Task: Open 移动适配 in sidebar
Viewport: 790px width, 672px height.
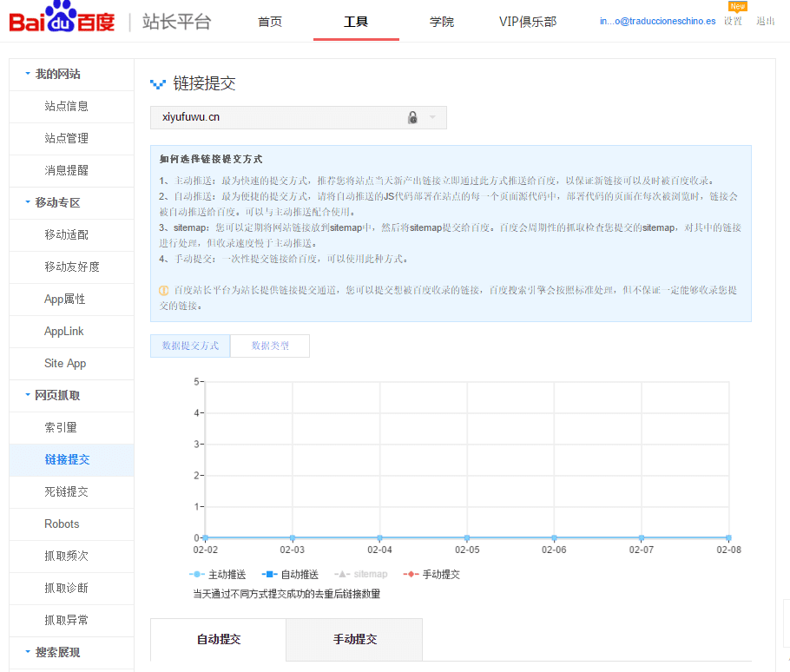Action: pos(71,235)
